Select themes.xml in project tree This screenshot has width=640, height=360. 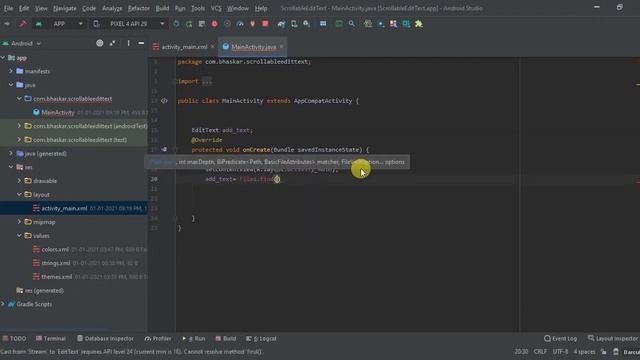(x=56, y=277)
